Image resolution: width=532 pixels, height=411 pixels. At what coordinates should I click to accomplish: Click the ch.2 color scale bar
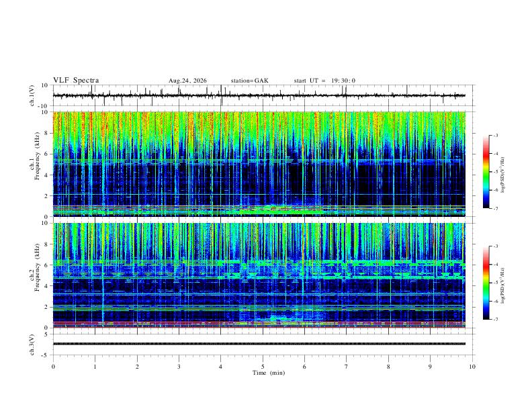click(x=486, y=283)
